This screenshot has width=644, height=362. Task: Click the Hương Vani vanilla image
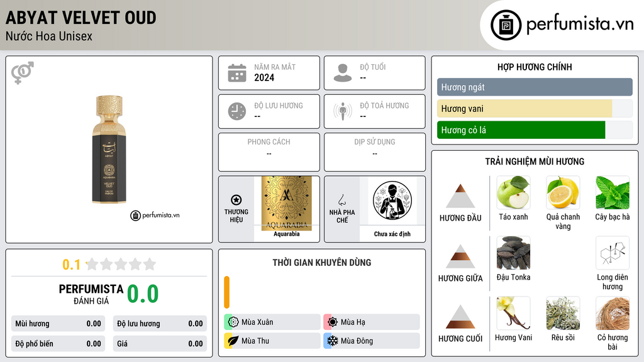(513, 313)
